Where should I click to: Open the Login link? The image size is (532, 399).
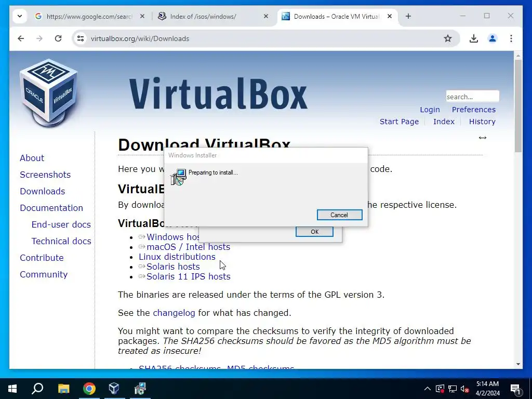click(430, 110)
